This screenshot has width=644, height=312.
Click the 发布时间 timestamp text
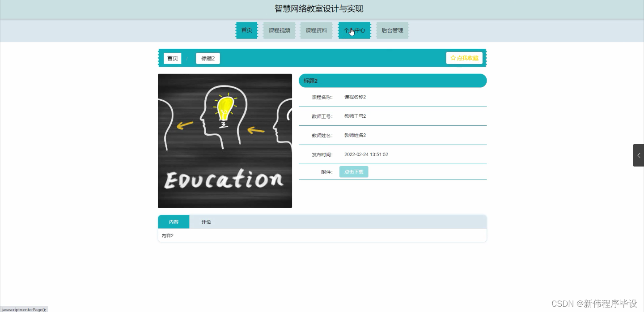click(x=366, y=154)
